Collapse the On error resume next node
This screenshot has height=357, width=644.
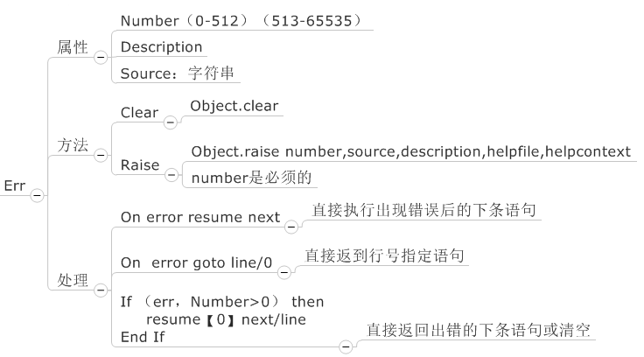(291, 227)
